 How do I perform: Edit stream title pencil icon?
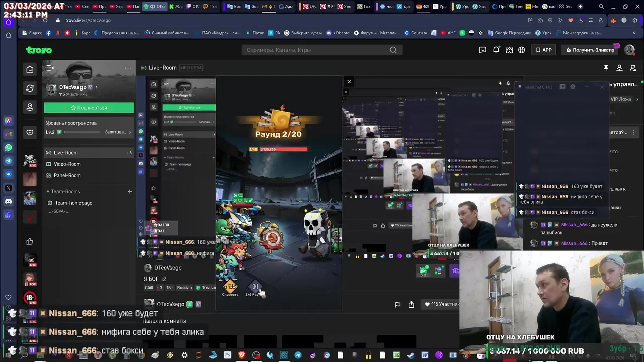tap(164, 279)
